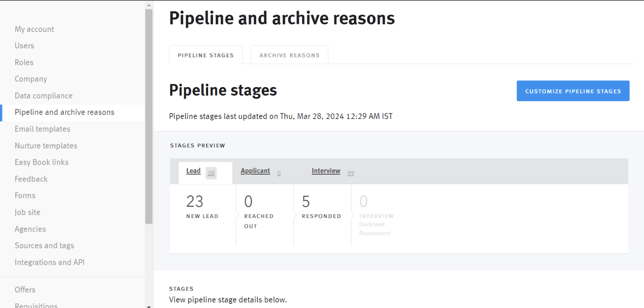Screen dimensions: 644x308
Task: Switch to the Archive Reasons tab
Action: click(x=289, y=55)
